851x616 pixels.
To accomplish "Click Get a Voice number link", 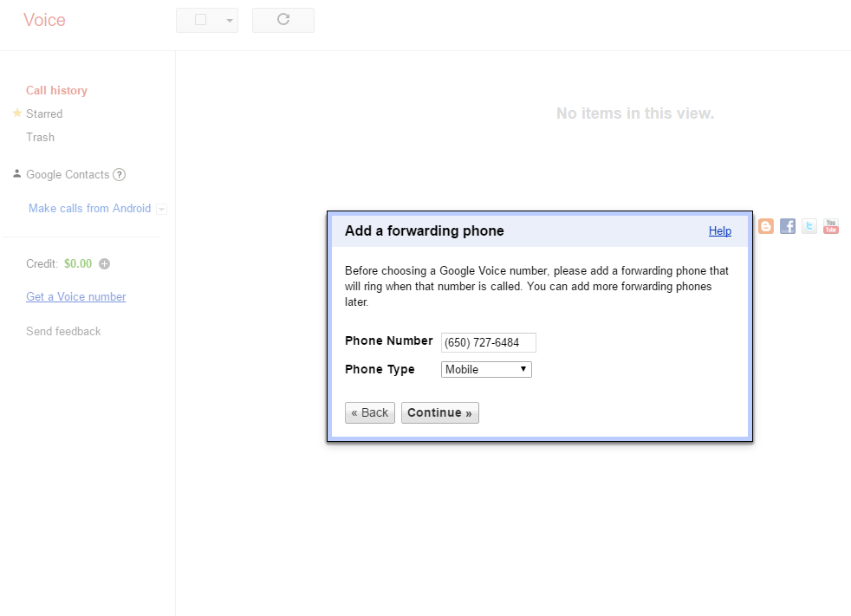I will (76, 297).
